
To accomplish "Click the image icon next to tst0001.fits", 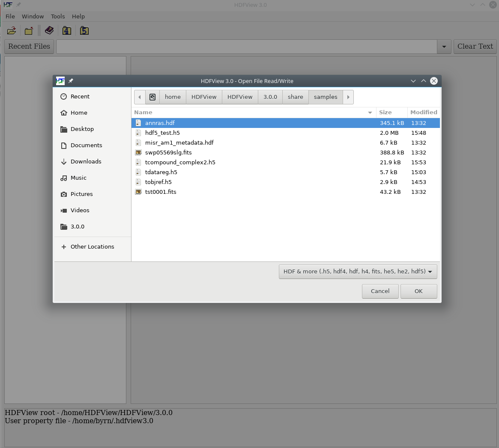I will coord(138,192).
